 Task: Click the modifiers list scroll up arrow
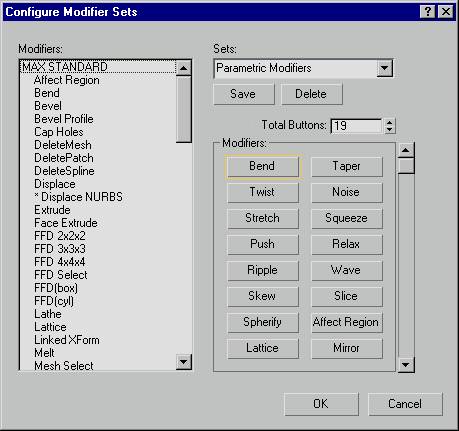tap(184, 68)
